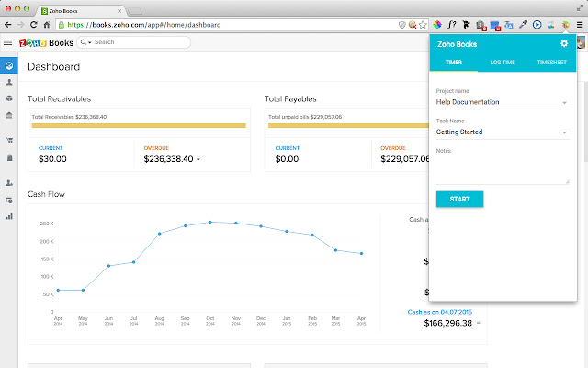588x368 pixels.
Task: Open the items box icon in the sidebar
Action: (9, 98)
